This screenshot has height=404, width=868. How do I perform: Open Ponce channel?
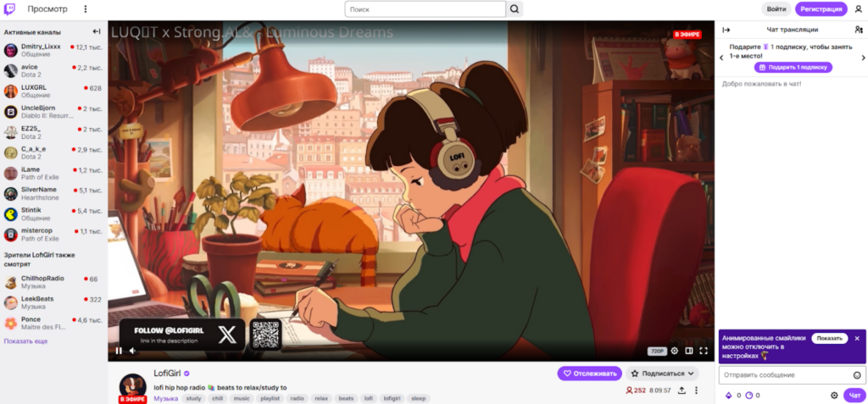tap(53, 324)
